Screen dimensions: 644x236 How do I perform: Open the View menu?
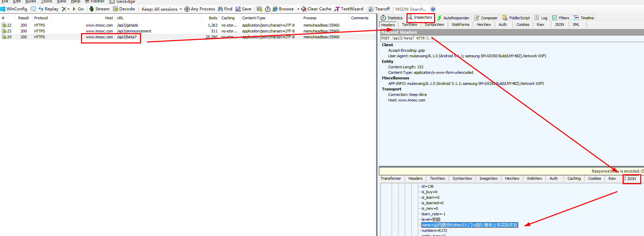(x=61, y=1)
